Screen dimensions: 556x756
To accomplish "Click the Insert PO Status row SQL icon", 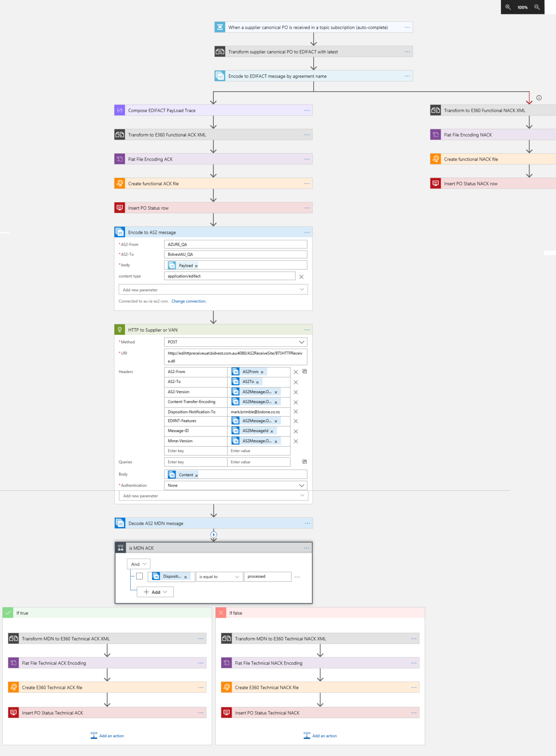I will tap(120, 208).
